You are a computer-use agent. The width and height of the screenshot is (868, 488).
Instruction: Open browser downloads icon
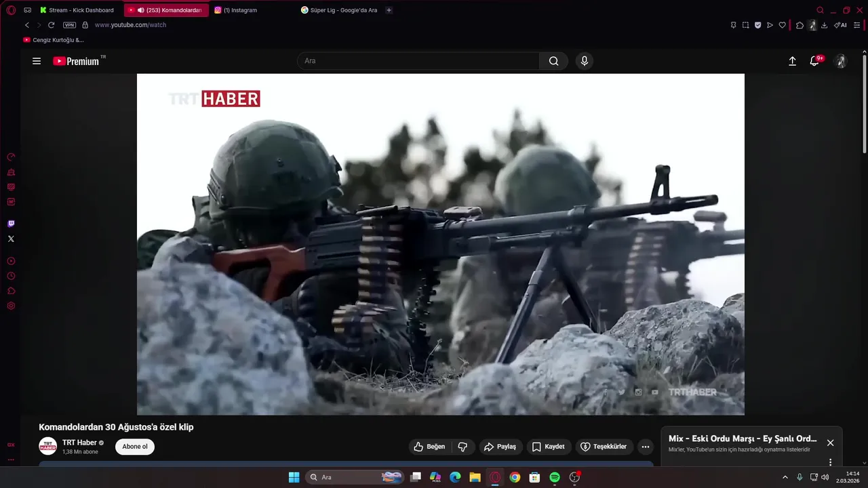point(824,25)
